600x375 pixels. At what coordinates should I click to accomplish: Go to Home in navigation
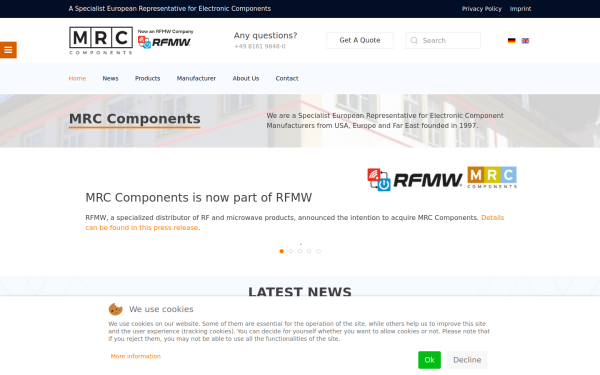77,78
